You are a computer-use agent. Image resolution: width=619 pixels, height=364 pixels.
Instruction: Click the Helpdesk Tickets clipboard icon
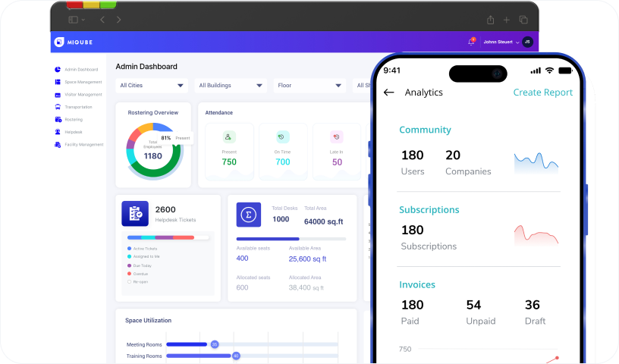click(135, 214)
